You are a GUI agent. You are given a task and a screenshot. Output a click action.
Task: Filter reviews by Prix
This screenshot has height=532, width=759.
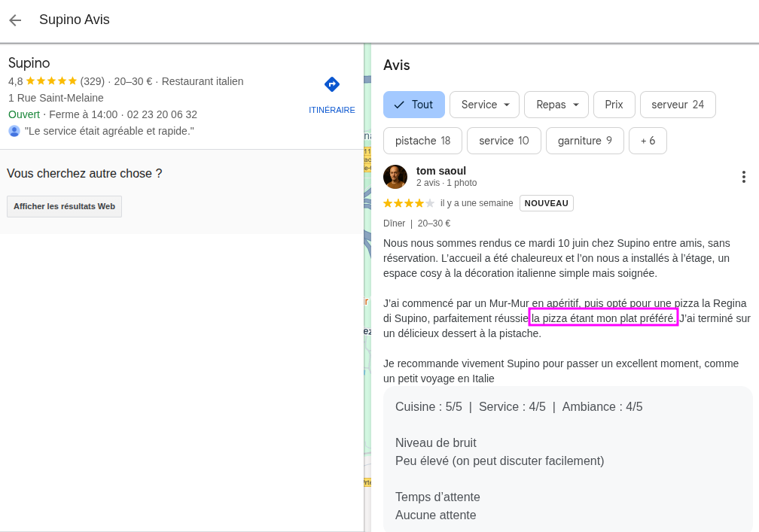click(614, 105)
